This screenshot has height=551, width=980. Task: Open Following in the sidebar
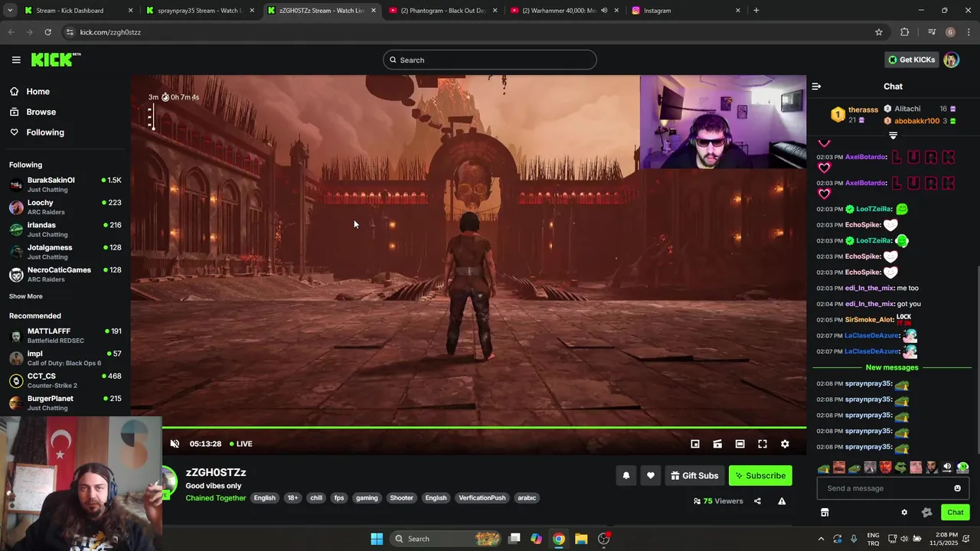point(37,132)
